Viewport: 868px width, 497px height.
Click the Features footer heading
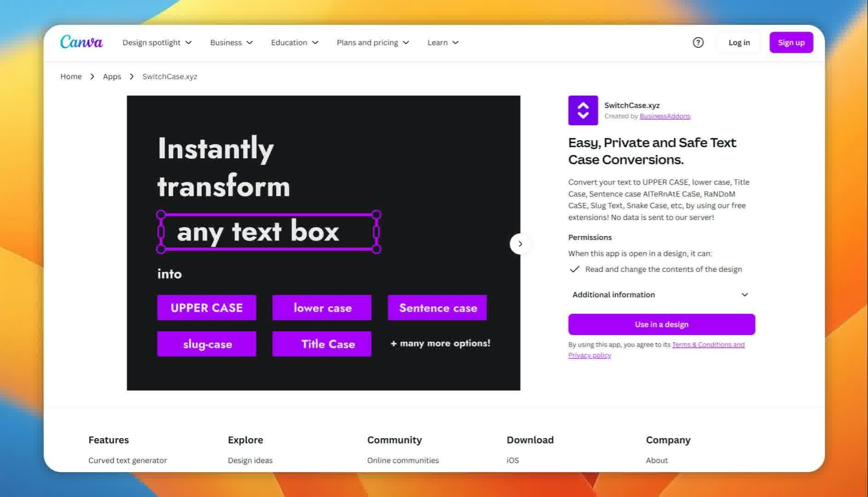(109, 440)
